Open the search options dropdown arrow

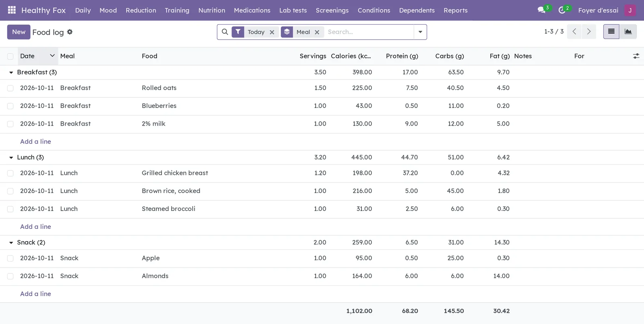tap(420, 32)
